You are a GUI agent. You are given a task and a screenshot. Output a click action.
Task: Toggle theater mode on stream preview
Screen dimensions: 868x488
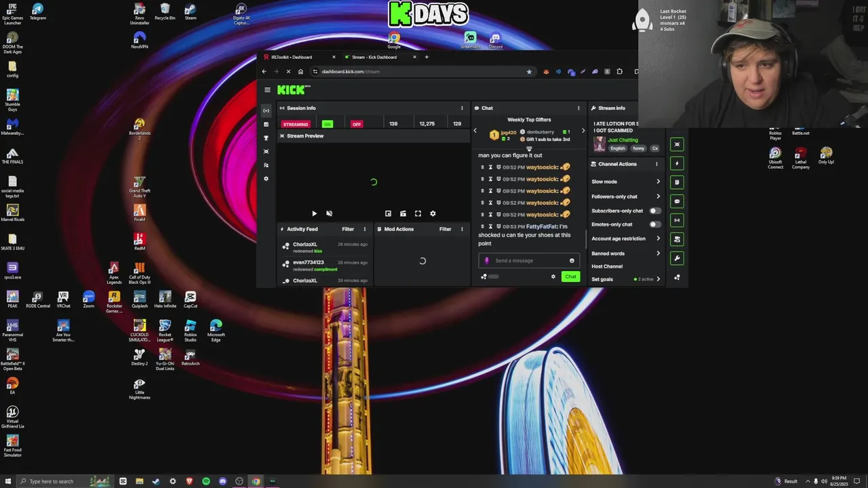pos(403,213)
